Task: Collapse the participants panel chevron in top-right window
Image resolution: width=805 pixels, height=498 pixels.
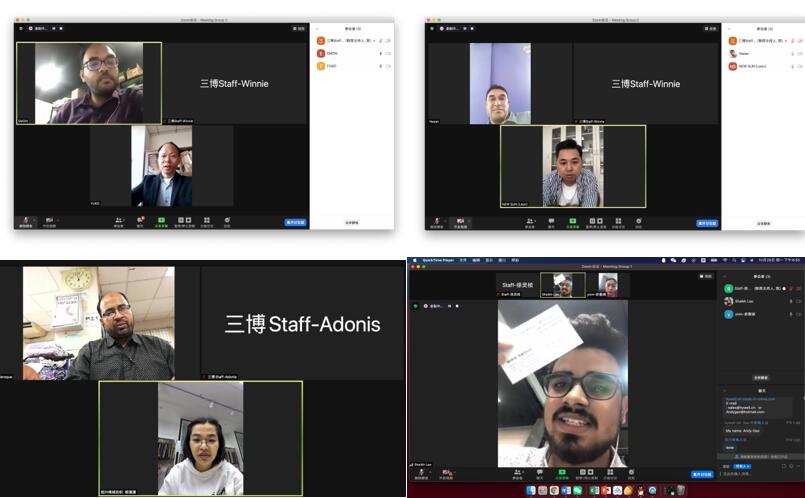Action: click(729, 28)
